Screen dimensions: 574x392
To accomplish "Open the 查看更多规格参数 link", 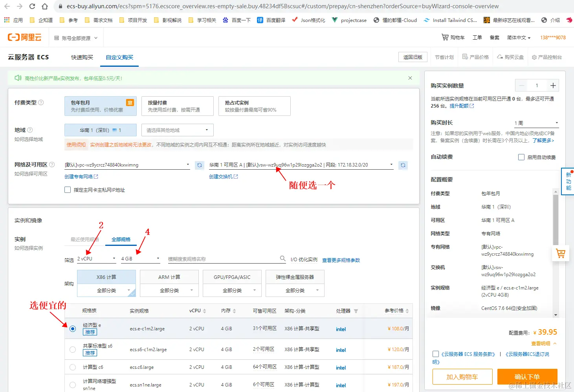I will click(x=341, y=260).
